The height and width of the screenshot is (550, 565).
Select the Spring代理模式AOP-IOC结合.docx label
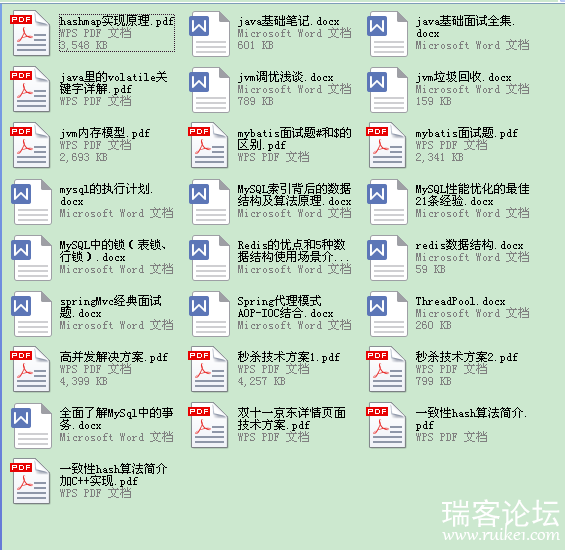tap(285, 307)
